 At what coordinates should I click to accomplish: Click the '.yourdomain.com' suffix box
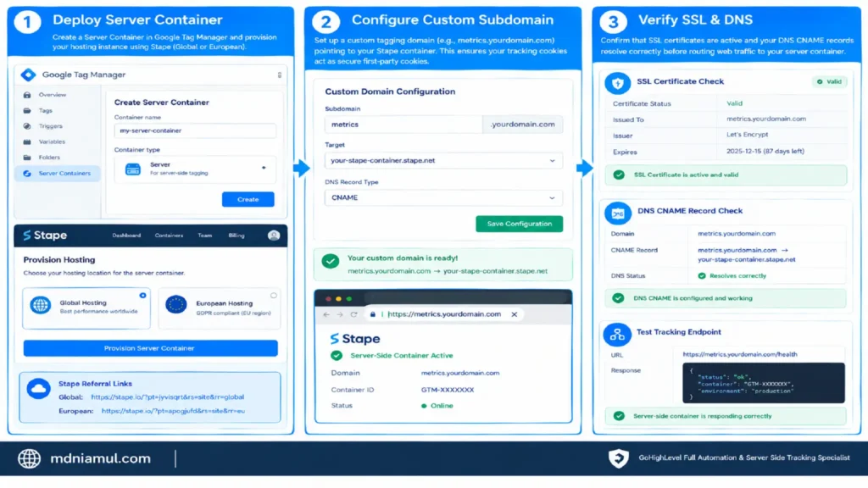click(522, 125)
